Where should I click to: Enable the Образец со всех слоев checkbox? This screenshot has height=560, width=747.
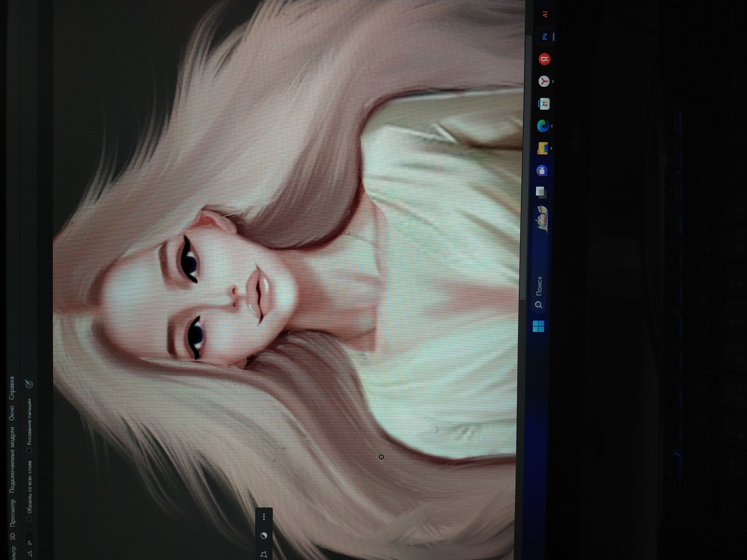[x=30, y=518]
